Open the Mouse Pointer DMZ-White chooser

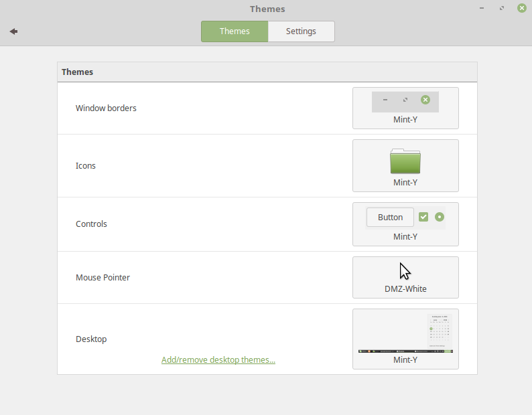pos(405,277)
